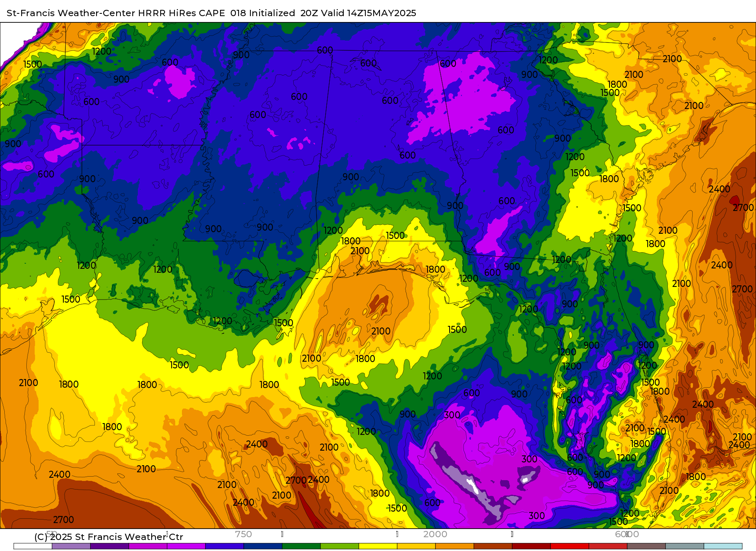The image size is (756, 551).
Task: Select the light lavender swatch in the legend
Action: (x=71, y=546)
